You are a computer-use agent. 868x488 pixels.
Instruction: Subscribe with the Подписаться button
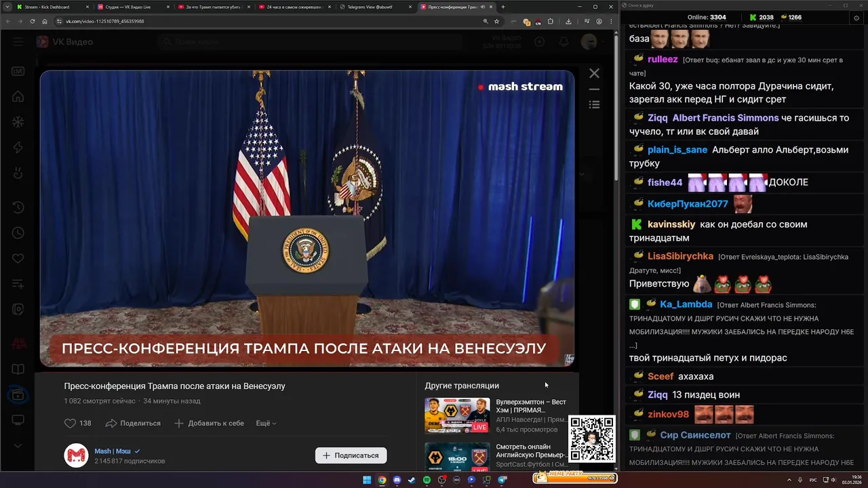tap(351, 455)
